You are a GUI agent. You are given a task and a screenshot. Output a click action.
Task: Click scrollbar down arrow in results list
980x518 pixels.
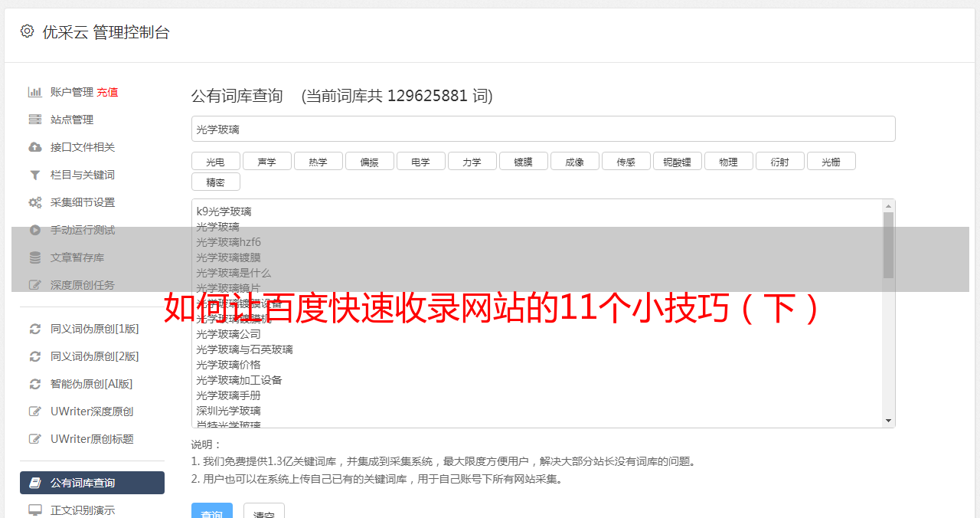coord(888,421)
